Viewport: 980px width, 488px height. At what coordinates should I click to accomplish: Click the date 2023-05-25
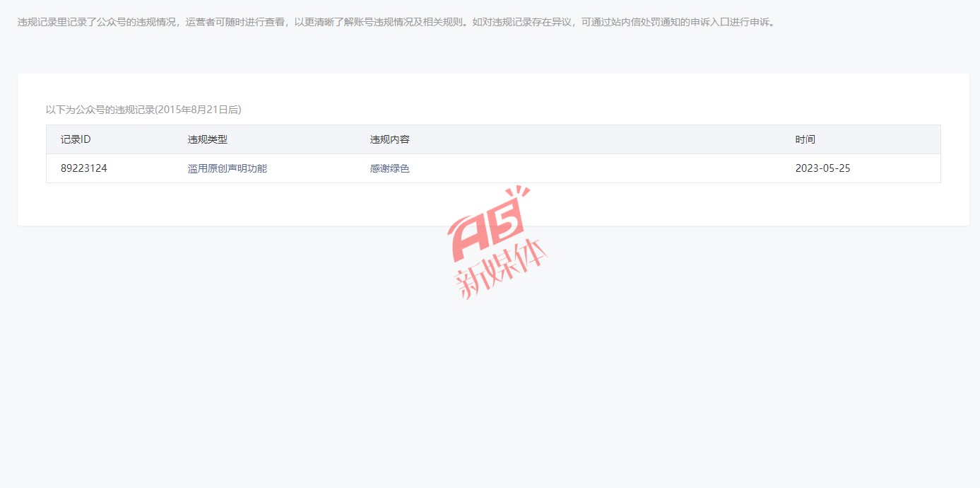click(822, 168)
